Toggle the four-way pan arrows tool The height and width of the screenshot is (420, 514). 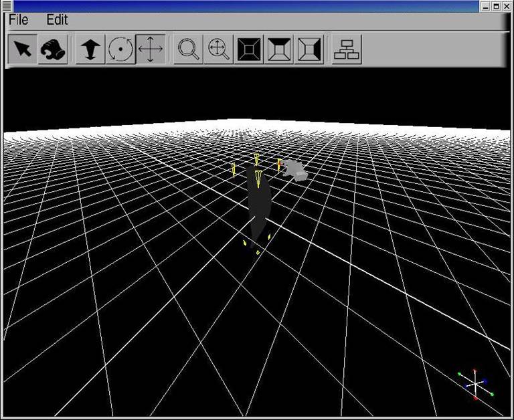151,49
